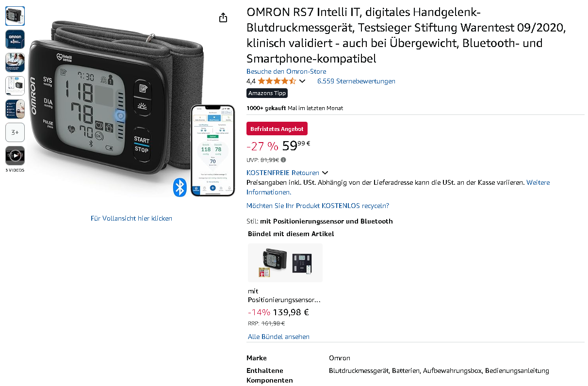The width and height of the screenshot is (588, 386).
Task: Click the orange star rating icons
Action: [277, 81]
